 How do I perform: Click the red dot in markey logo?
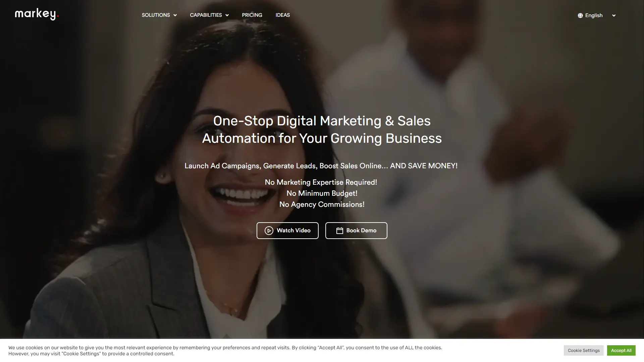click(58, 16)
